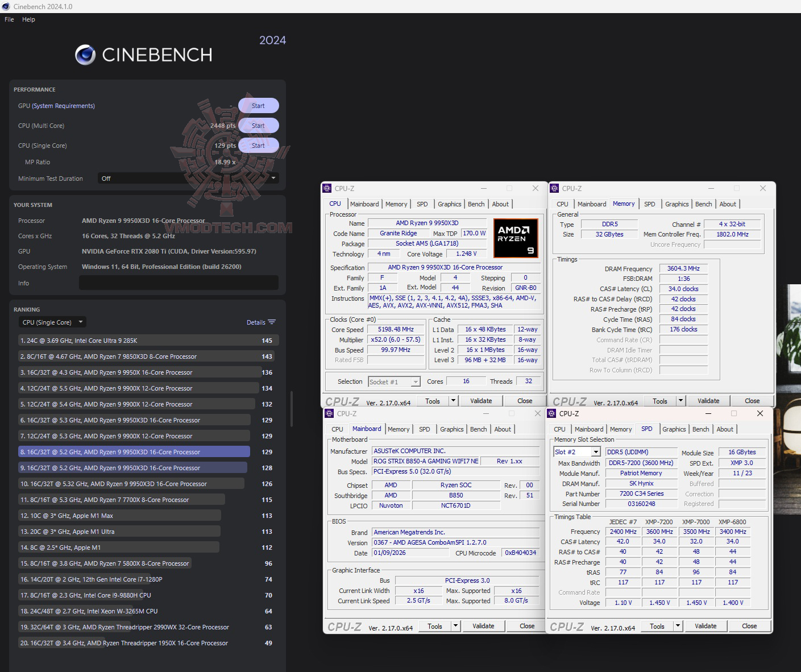This screenshot has height=672, width=801.
Task: Open Graphics tab in CPU-Z CPU window
Action: [450, 204]
